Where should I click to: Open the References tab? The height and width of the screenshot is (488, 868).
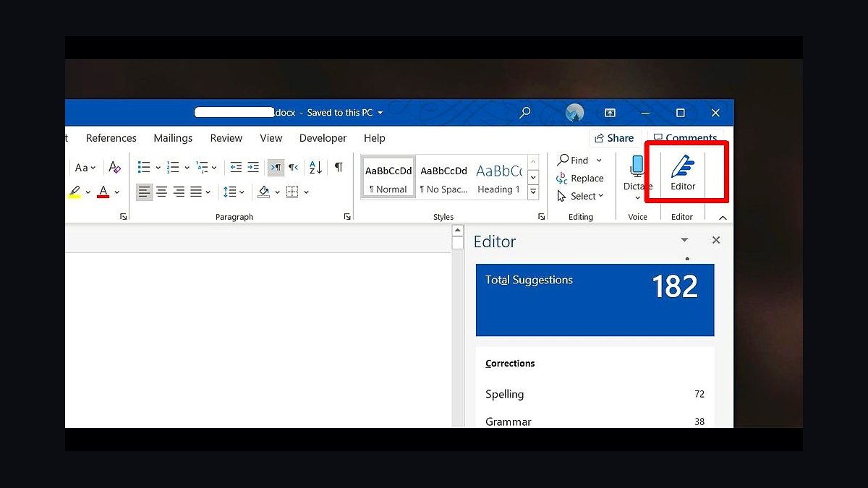(111, 138)
